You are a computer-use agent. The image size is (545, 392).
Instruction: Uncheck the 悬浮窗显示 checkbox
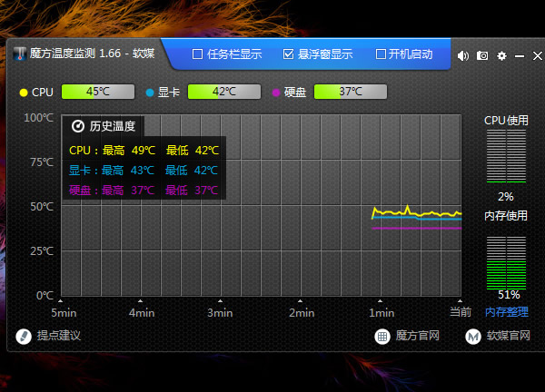(x=289, y=54)
